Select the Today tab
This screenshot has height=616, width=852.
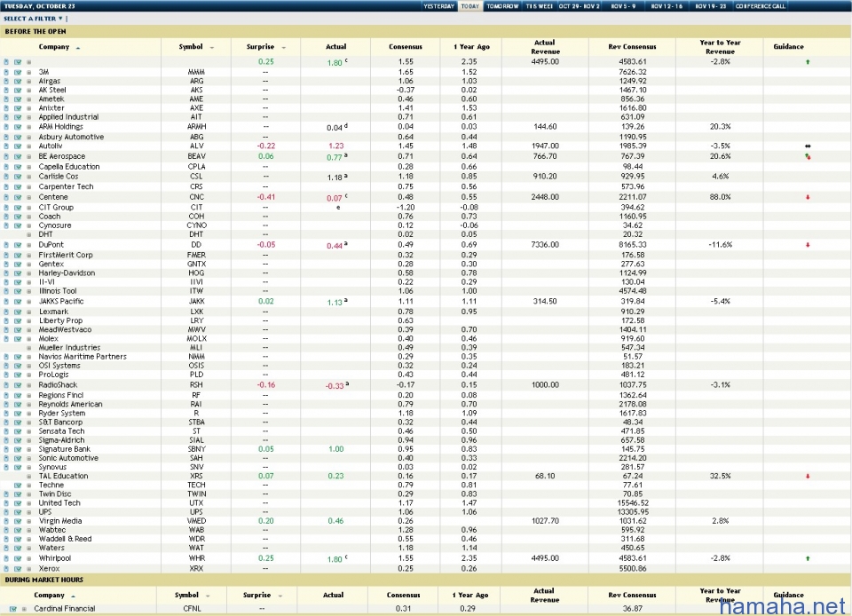pos(470,6)
